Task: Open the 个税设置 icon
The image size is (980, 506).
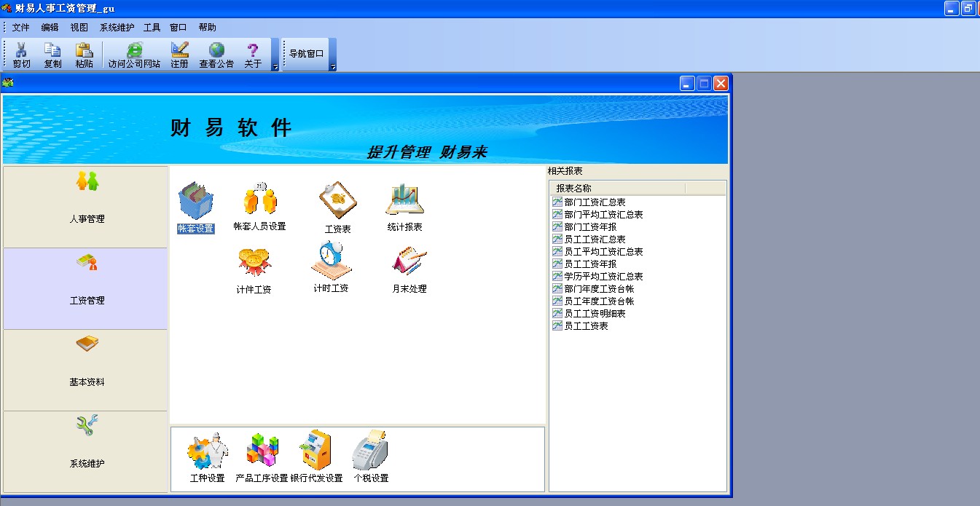Action: pos(371,458)
